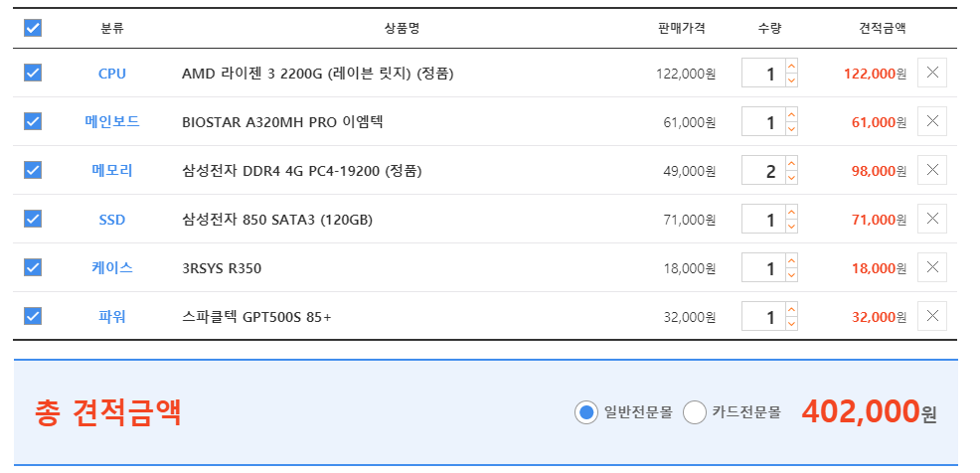Remove the Samsung DDR4 memory row

(x=932, y=170)
